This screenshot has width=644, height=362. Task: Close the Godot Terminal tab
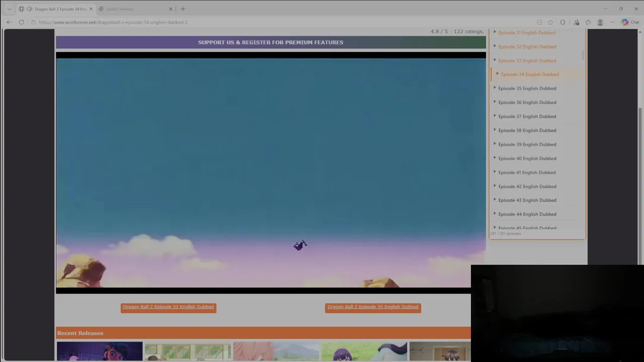coord(171,9)
